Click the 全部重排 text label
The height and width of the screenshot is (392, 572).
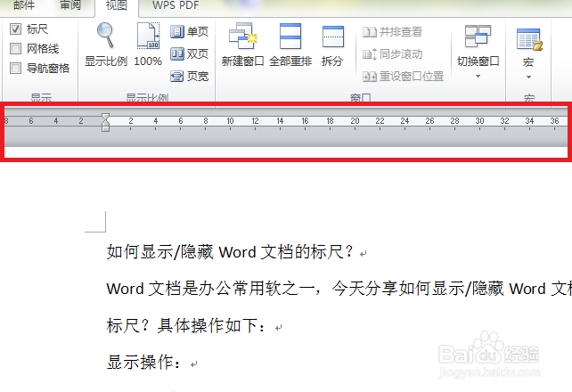290,61
